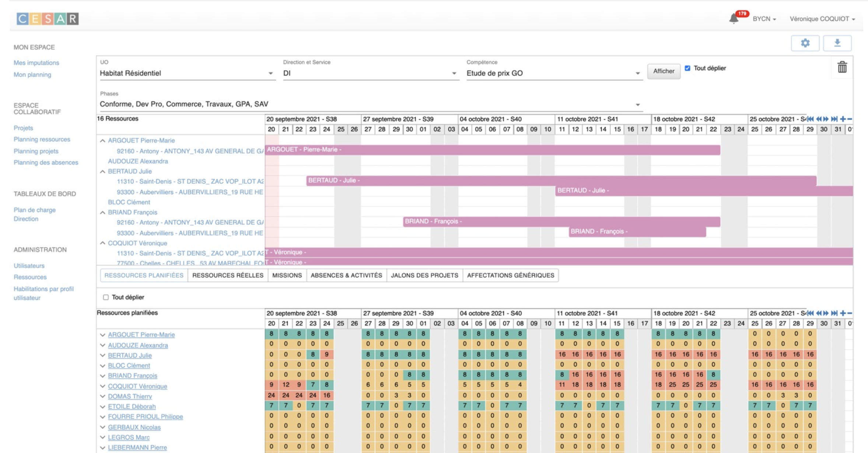The height and width of the screenshot is (453, 868).
Task: Select the ARGOUET - Pierre-Marie Gantt bar
Action: click(492, 150)
